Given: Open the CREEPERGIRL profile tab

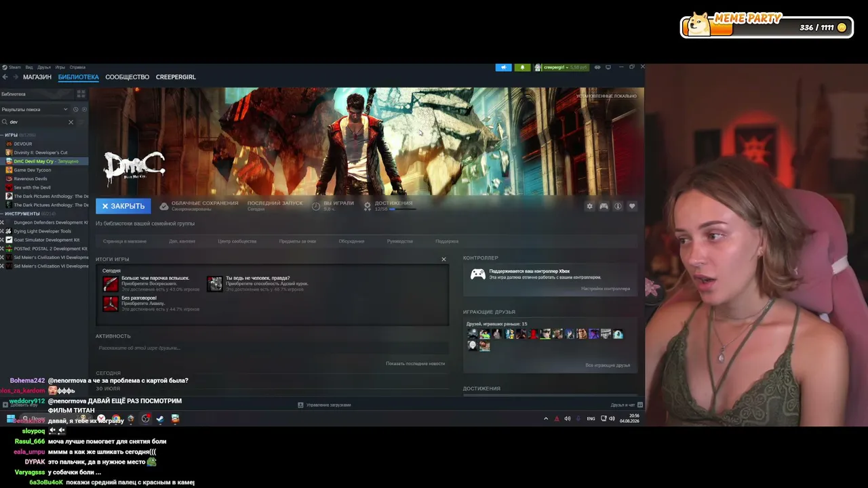Looking at the screenshot, I should click(x=176, y=77).
